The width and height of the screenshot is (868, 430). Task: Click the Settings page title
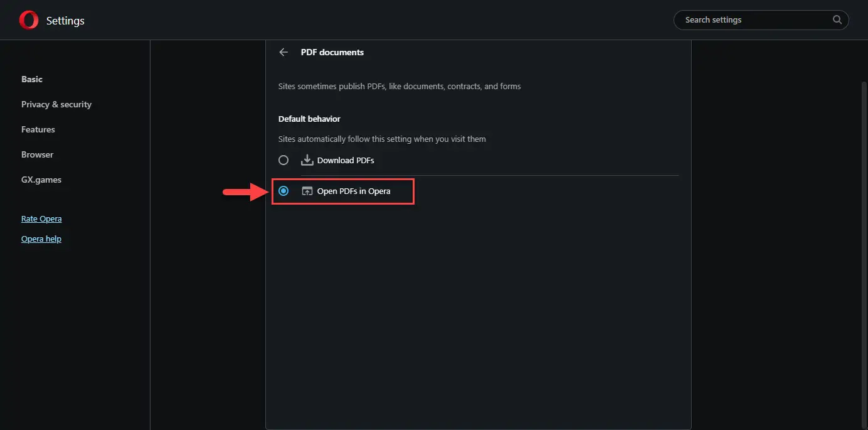[65, 21]
